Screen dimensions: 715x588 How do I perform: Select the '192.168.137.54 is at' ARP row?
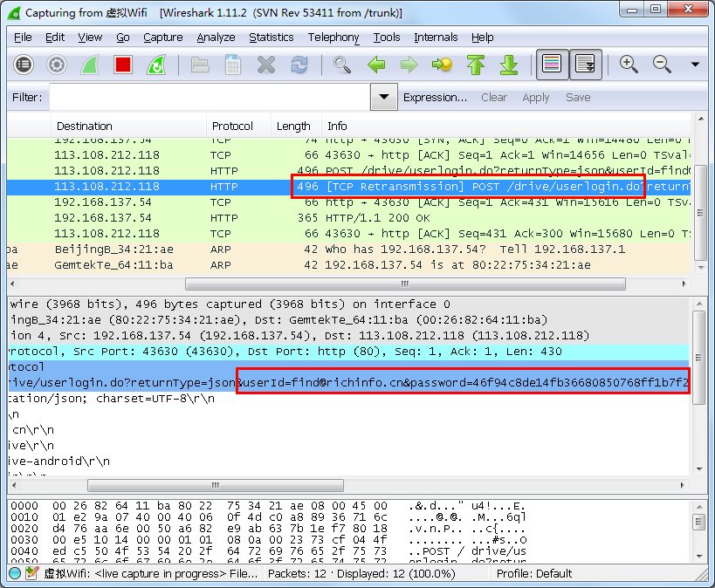coord(349,265)
